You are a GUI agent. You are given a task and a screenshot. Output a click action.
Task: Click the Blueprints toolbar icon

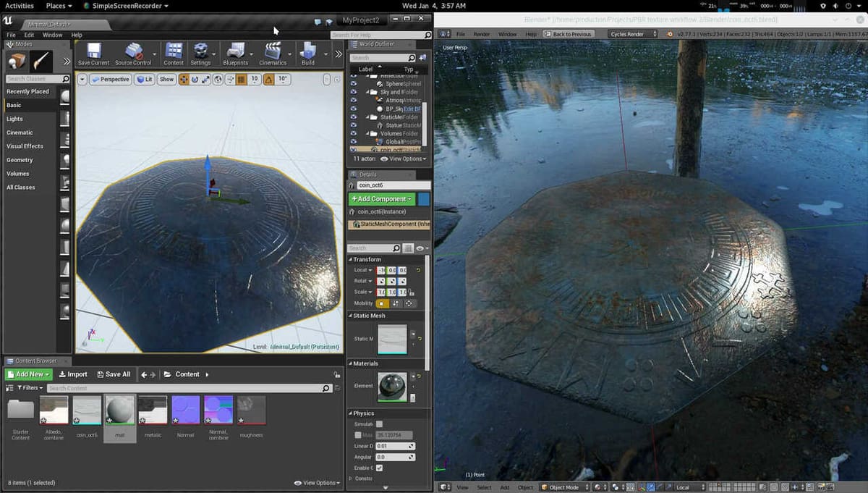click(236, 51)
